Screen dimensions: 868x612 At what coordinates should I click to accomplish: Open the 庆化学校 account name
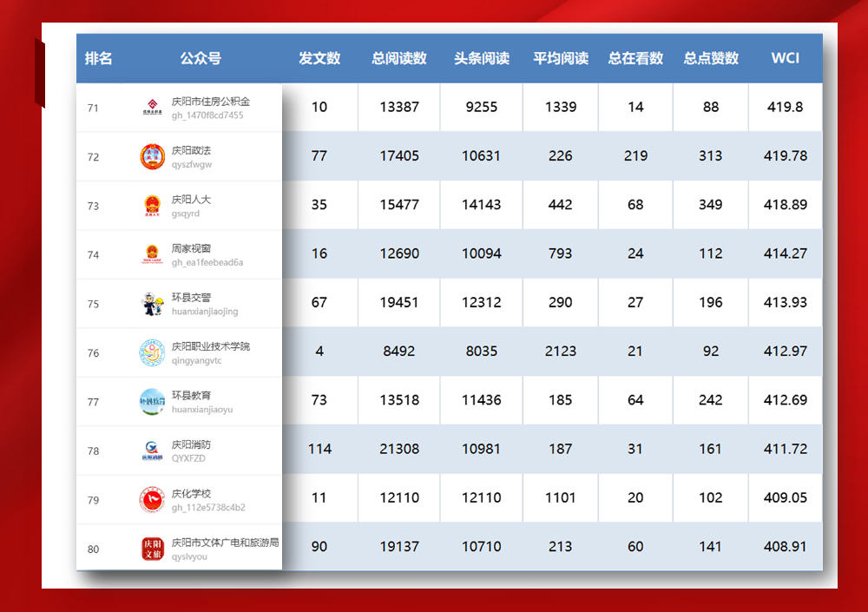pos(191,493)
